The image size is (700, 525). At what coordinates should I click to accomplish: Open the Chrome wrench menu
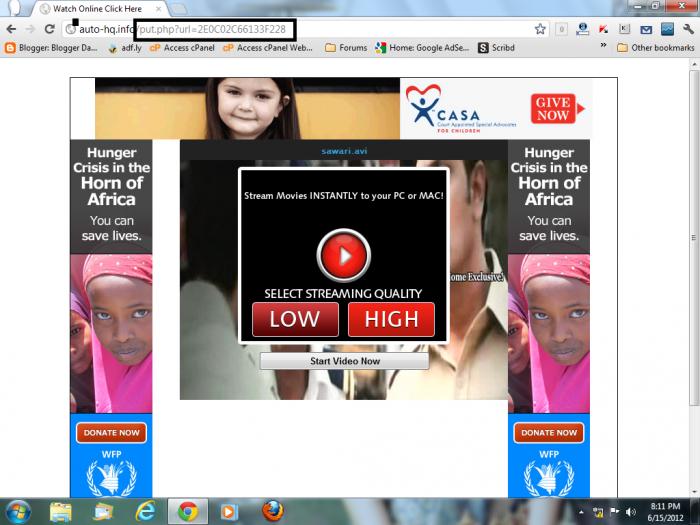[688, 29]
